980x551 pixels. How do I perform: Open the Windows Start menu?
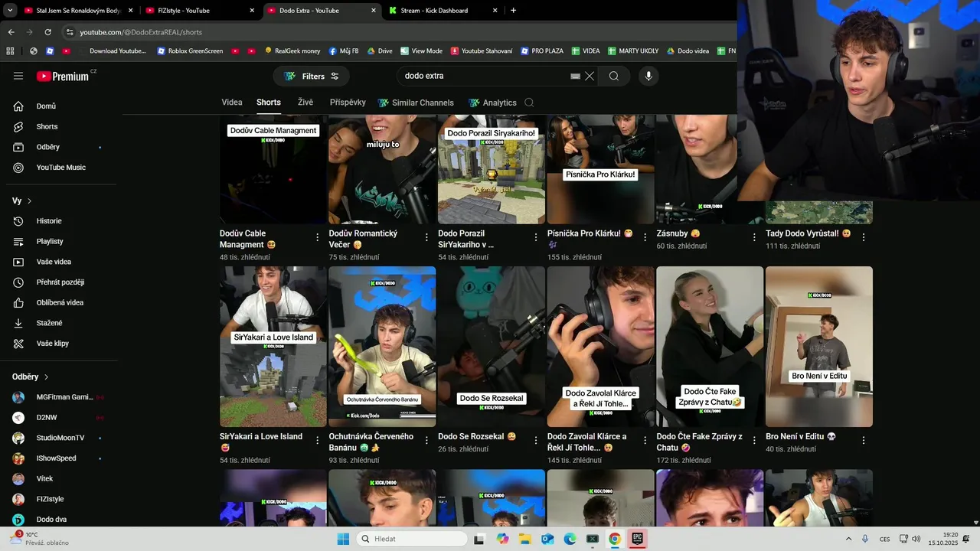tap(343, 539)
